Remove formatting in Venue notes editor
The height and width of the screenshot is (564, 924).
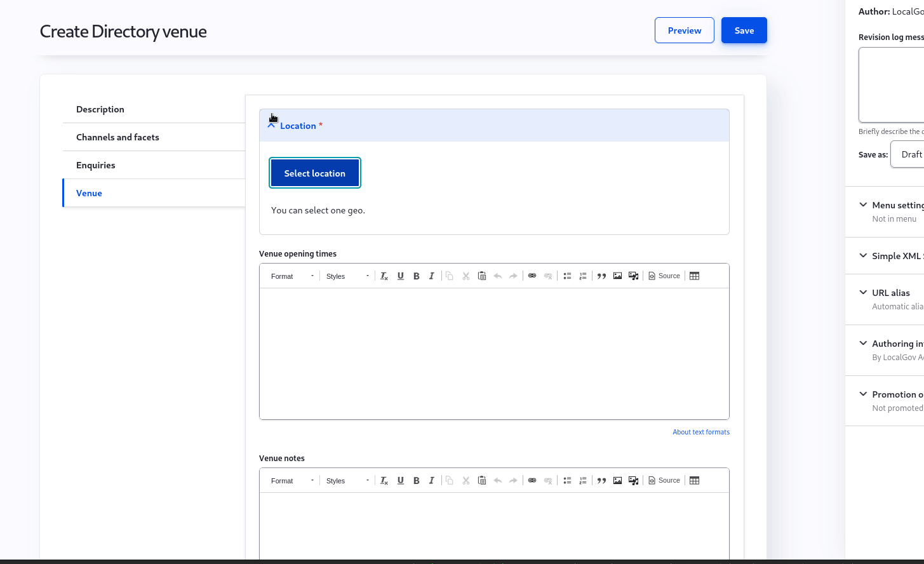click(x=384, y=481)
